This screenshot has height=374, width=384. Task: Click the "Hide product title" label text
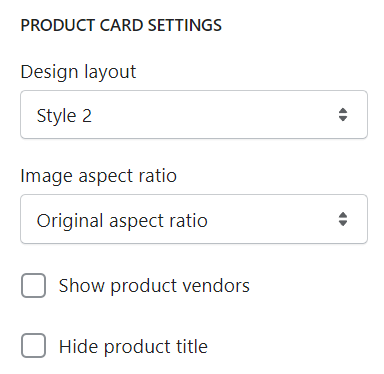[133, 346]
